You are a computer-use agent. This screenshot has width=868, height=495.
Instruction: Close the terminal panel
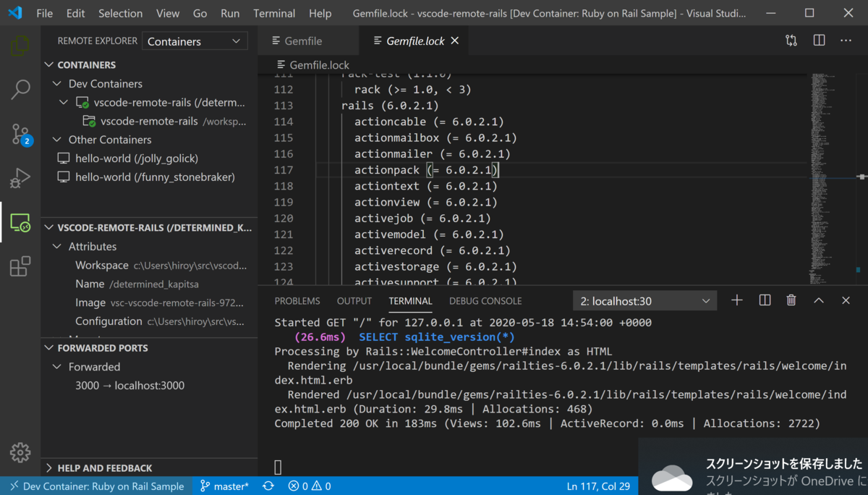[846, 300]
